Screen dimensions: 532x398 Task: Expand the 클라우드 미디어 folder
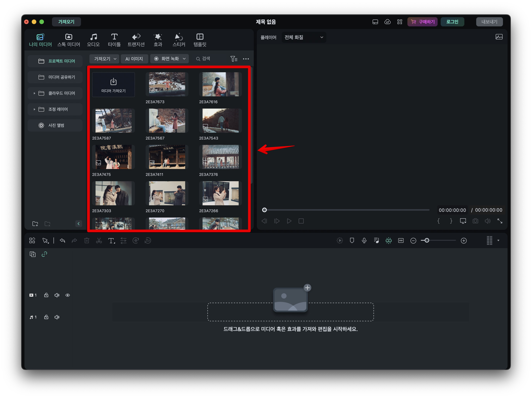click(x=34, y=93)
